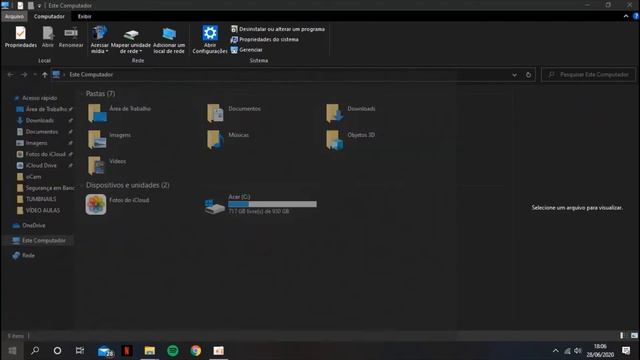Screen dimensions: 640x360
Task: Select OneDrive in navigation pane
Action: click(33, 225)
